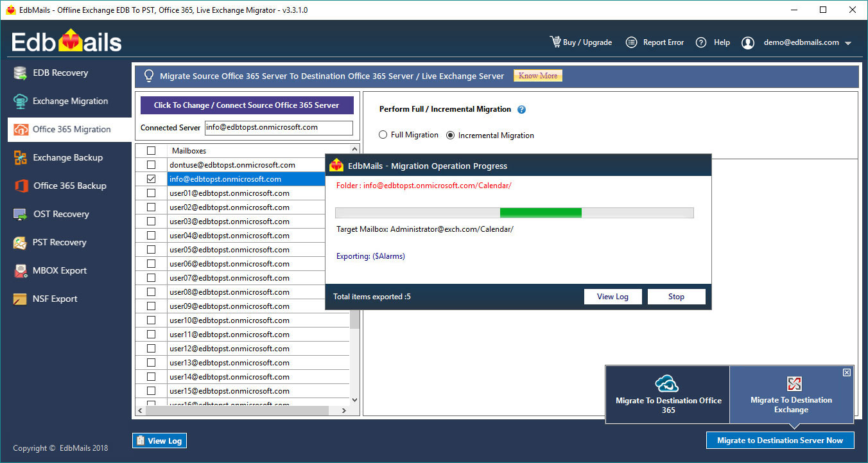Screen dimensions: 868x463
Task: Uncheck info@edbtopst.onmicrosoft.com mailbox
Action: [151, 179]
